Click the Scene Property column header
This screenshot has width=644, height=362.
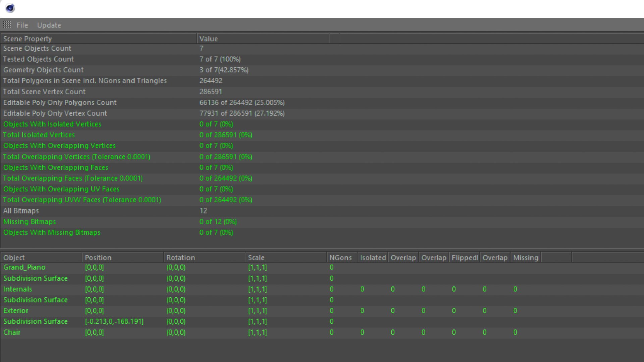click(99, 39)
